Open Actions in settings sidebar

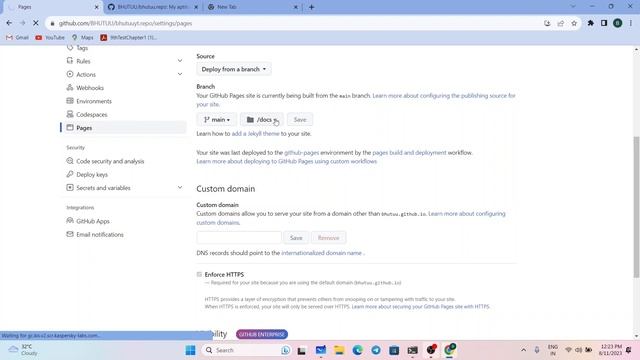pyautogui.click(x=86, y=75)
